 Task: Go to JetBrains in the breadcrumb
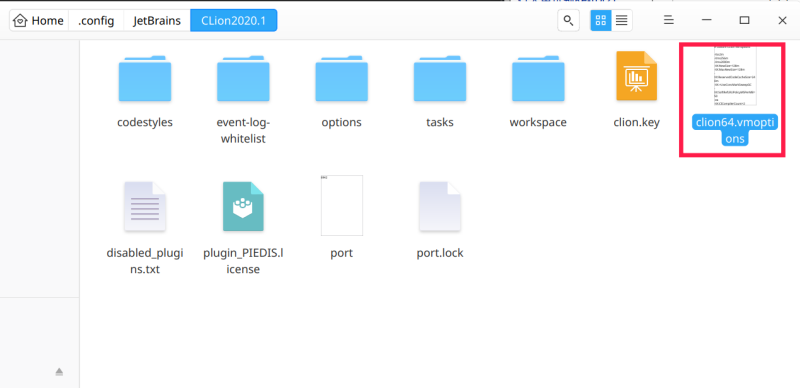click(x=157, y=20)
